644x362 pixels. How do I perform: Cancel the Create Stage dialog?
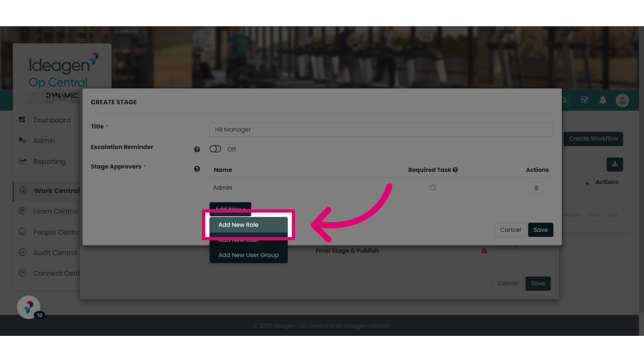click(x=511, y=230)
